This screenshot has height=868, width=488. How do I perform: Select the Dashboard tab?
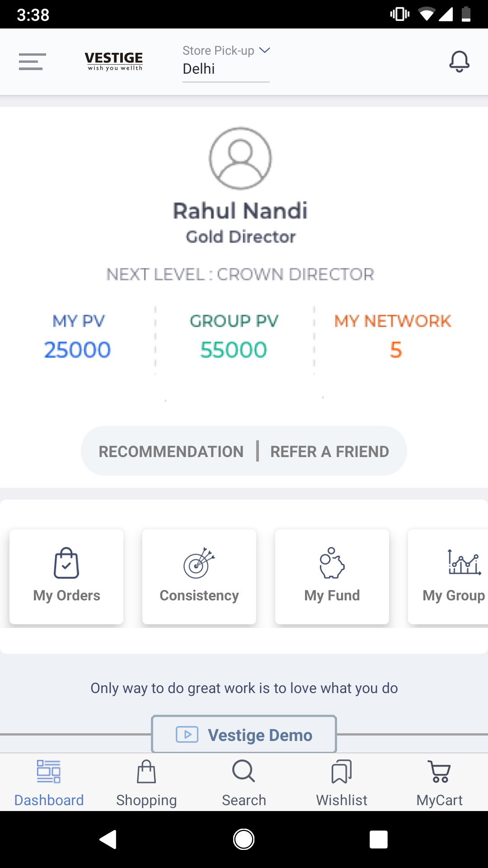pos(49,783)
